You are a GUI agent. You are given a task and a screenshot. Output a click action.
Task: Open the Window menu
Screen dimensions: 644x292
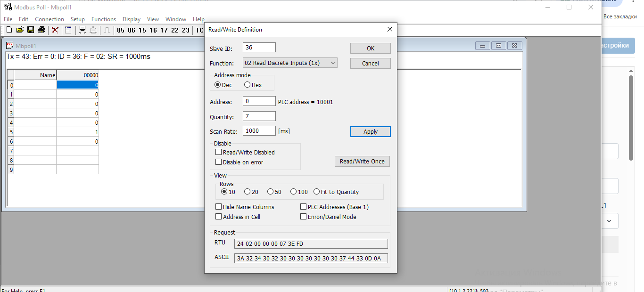pyautogui.click(x=176, y=19)
